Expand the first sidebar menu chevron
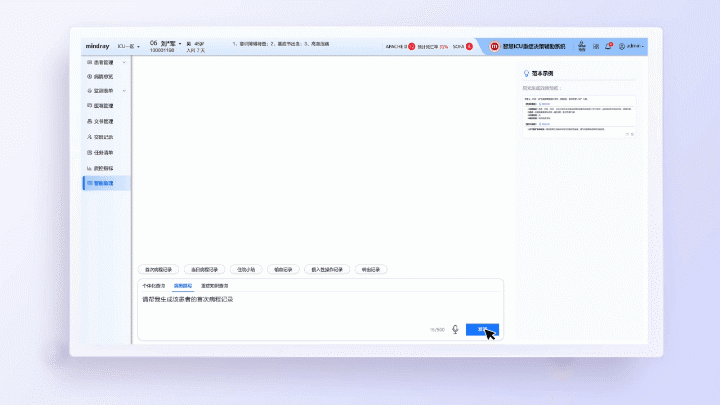The image size is (720, 405). (x=124, y=62)
